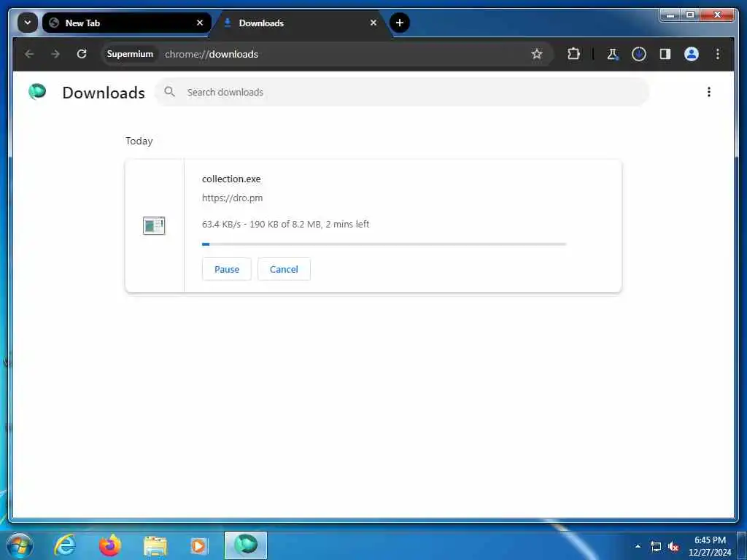
Task: Click the download speed status text
Action: coord(285,225)
